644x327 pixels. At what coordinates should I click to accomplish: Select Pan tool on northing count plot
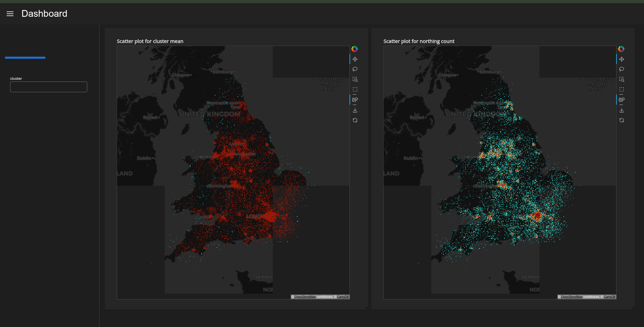622,59
